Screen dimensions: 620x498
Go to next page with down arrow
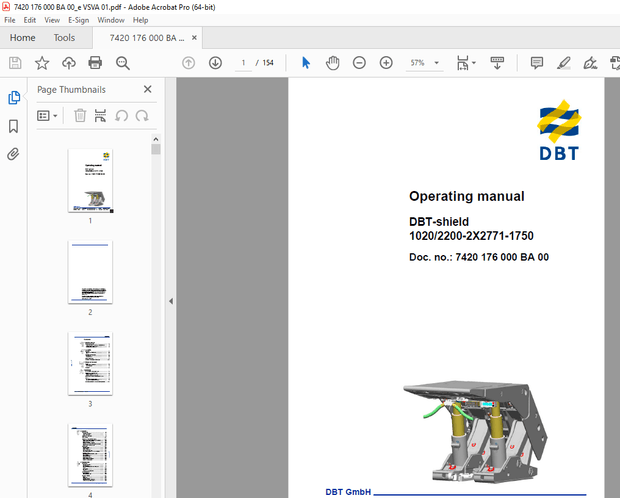[x=215, y=63]
